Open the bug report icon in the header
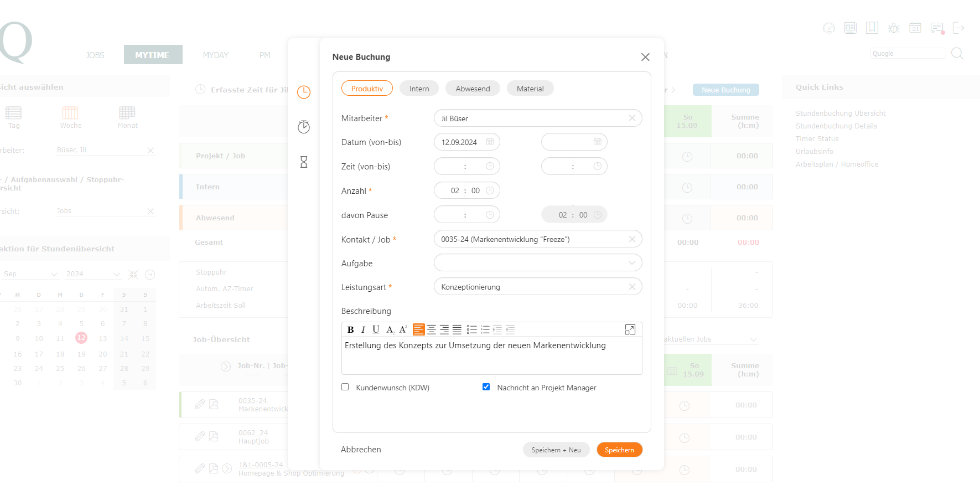This screenshot has width=980, height=490. [x=894, y=28]
